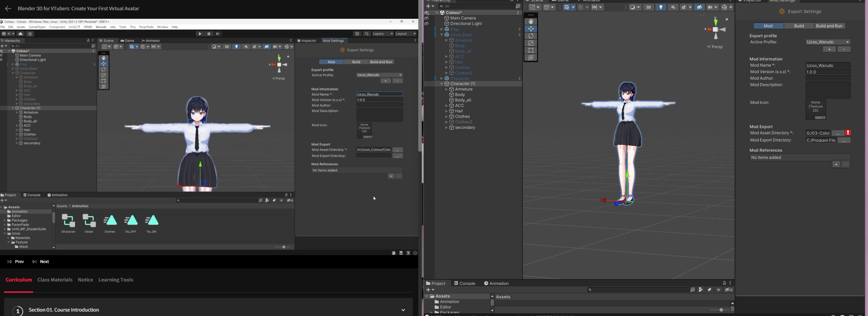Click the Mod Author input field on right

[828, 78]
